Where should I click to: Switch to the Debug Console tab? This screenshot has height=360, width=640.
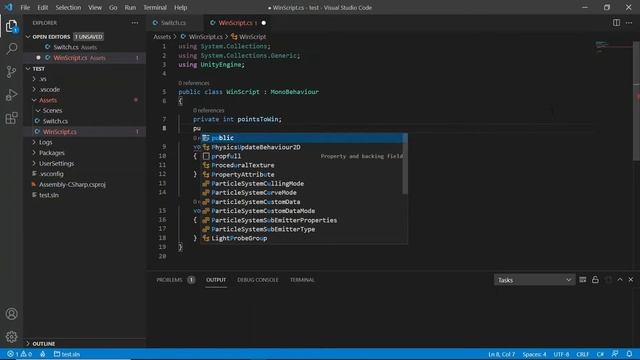tap(258, 280)
